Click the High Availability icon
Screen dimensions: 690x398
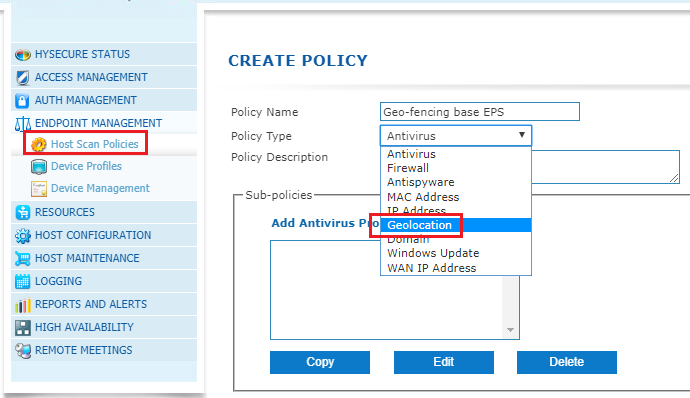click(x=22, y=328)
